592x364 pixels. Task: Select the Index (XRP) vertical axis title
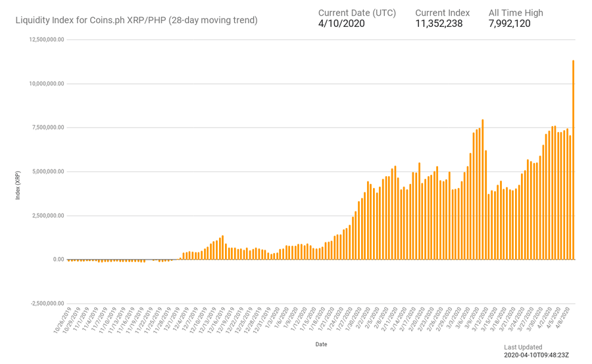point(18,185)
